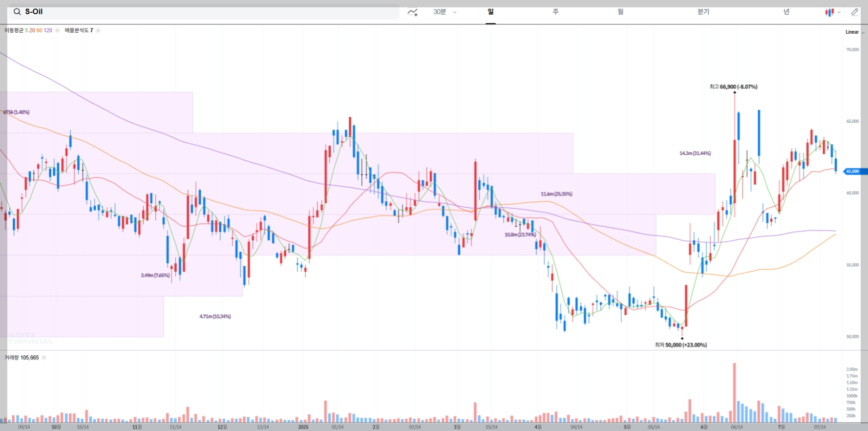The width and height of the screenshot is (868, 431).
Task: Open the candlestick chart type selector
Action: click(829, 12)
